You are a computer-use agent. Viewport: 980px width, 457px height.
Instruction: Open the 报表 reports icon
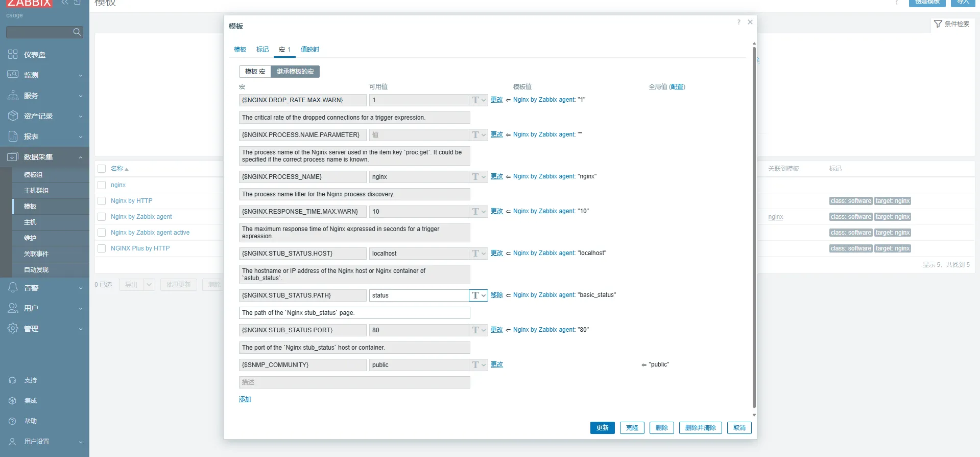13,136
